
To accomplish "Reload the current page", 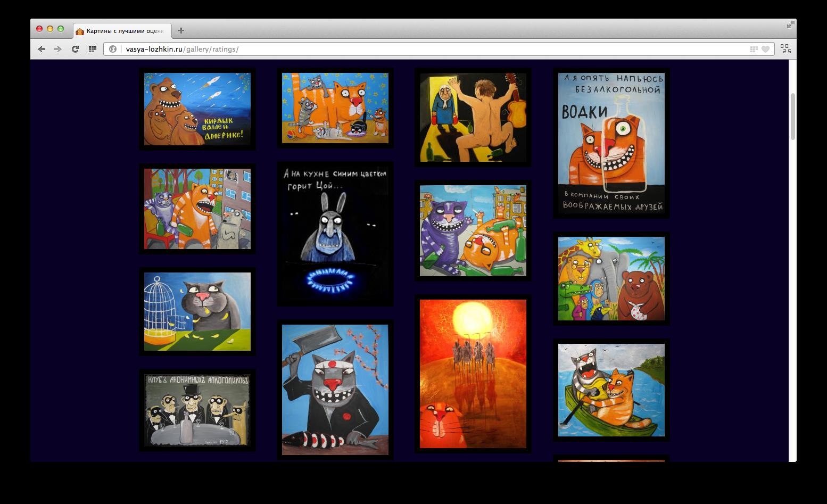I will pos(75,49).
